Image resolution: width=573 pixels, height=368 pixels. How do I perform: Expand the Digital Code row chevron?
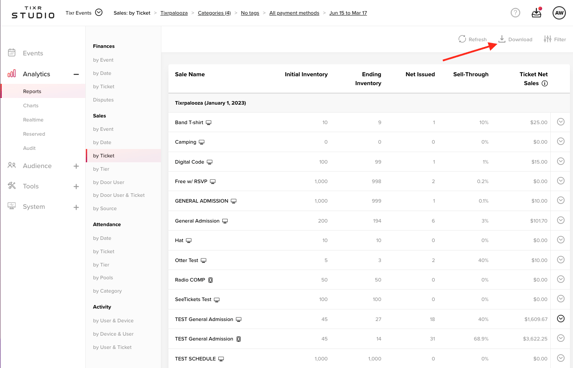[561, 161]
